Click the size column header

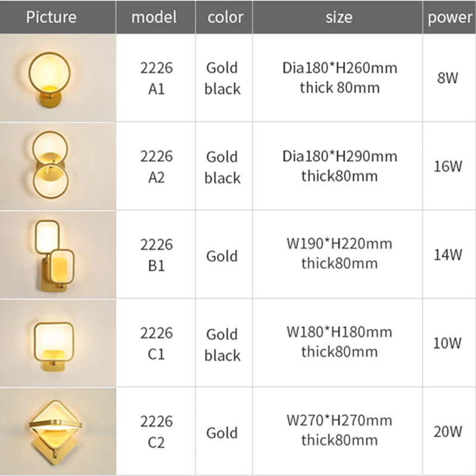[x=339, y=17]
